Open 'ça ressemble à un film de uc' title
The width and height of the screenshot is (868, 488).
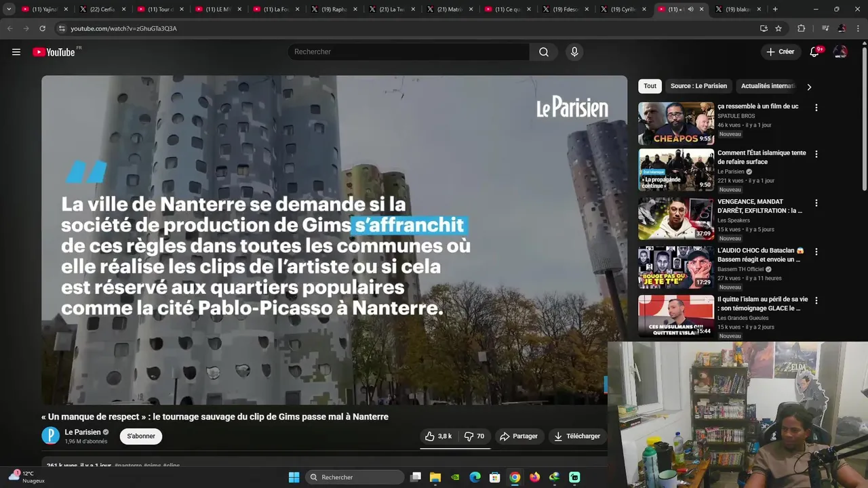(x=757, y=106)
